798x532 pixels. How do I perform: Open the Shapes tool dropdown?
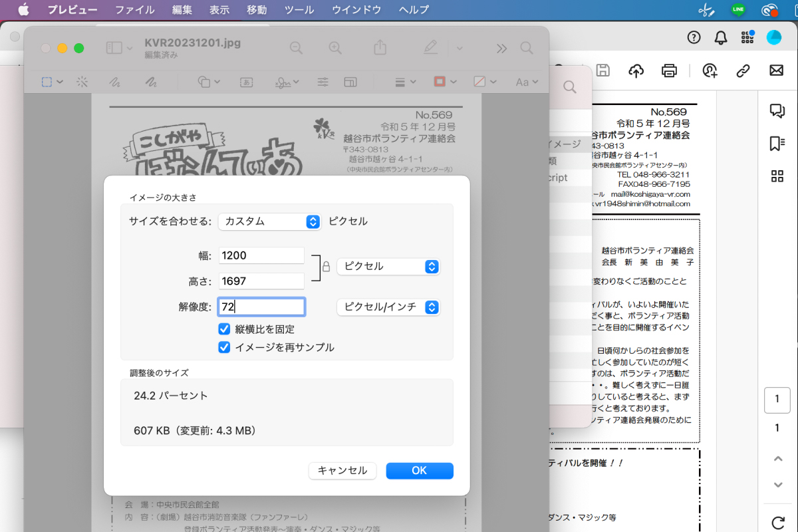click(208, 82)
